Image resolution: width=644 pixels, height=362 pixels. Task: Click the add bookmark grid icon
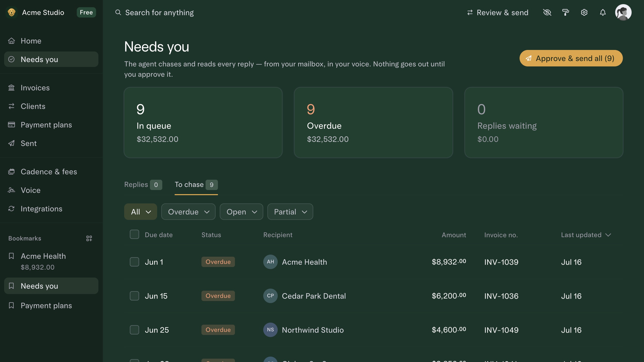89,238
